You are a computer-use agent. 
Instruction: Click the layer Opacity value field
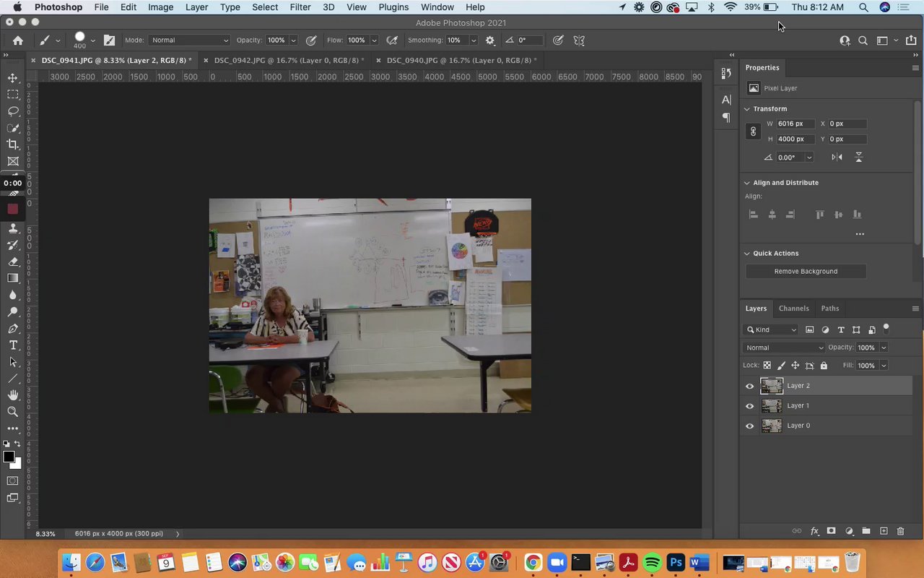[x=867, y=348]
